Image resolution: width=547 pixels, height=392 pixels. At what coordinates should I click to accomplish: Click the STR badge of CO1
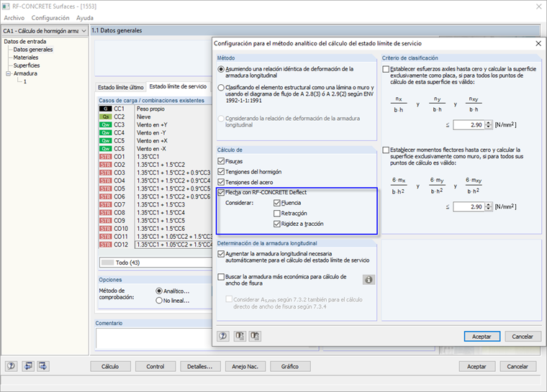pos(106,157)
